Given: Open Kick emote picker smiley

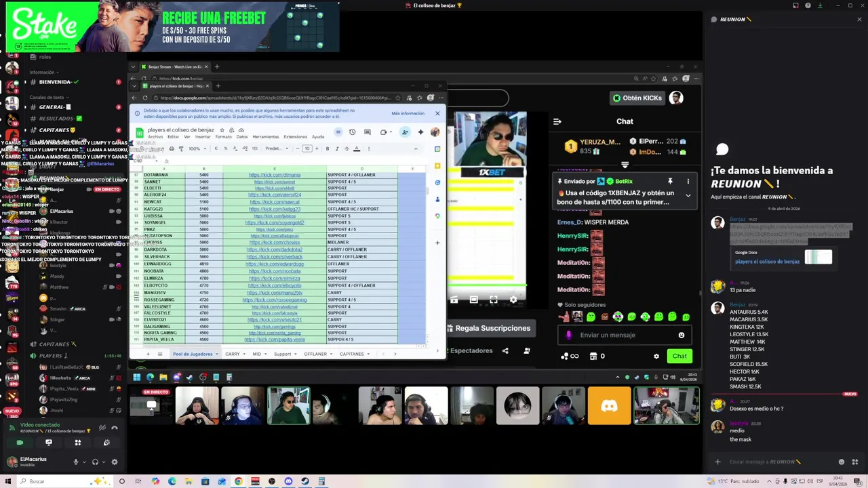Looking at the screenshot, I should [682, 335].
